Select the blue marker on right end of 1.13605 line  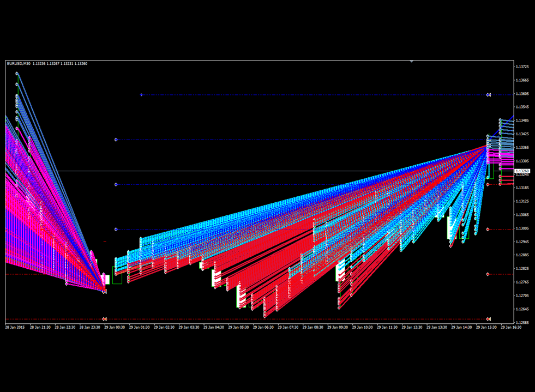tap(487, 94)
